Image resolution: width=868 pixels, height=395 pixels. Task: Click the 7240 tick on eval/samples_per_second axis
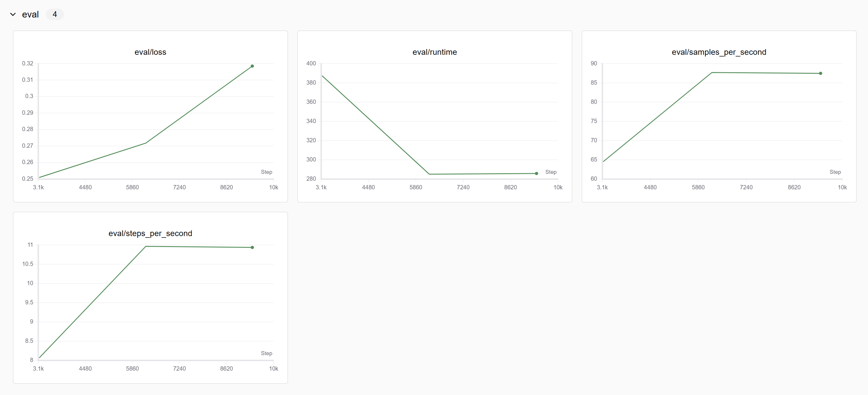(746, 187)
